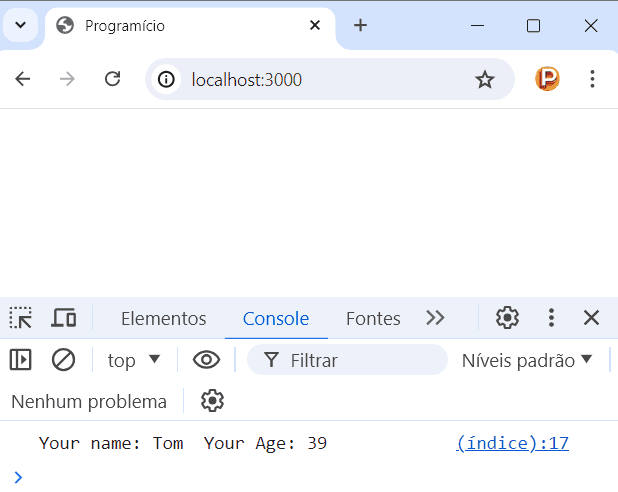Viewport: 618px width, 492px height.
Task: Open DevTools customize three-dot menu
Action: (x=551, y=318)
